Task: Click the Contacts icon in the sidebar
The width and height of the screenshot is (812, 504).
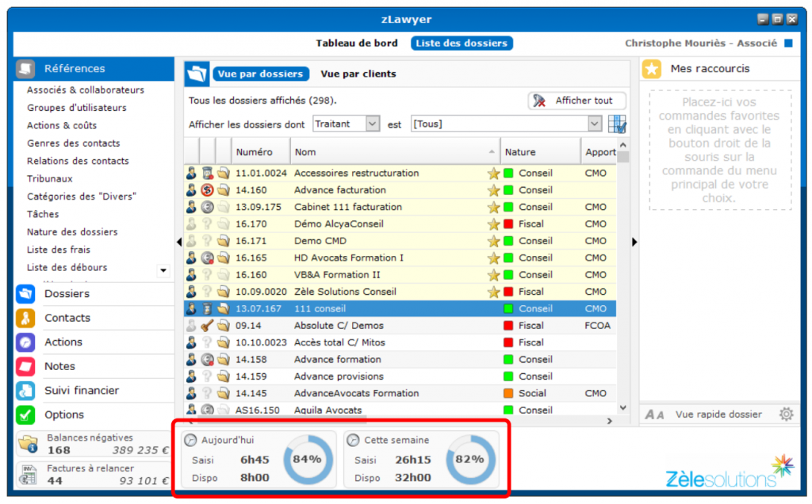Action: tap(25, 319)
